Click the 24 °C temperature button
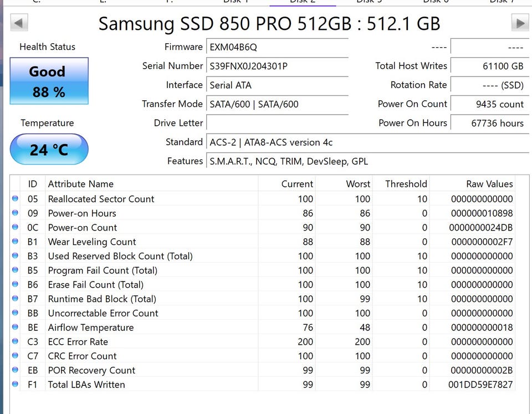 [49, 149]
